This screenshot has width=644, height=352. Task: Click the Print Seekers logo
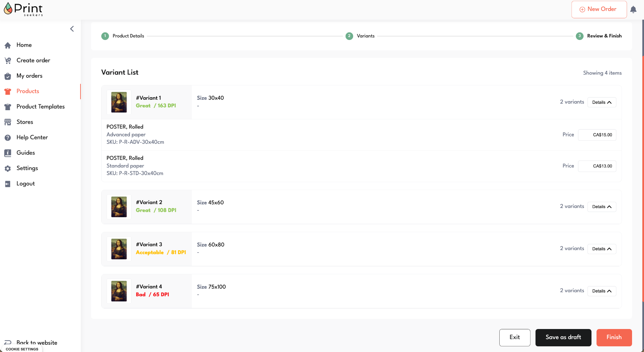coord(23,9)
